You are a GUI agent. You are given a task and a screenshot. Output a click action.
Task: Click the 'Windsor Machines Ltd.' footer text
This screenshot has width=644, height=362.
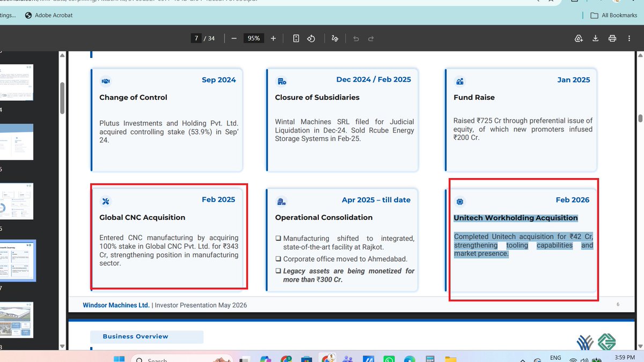116,305
